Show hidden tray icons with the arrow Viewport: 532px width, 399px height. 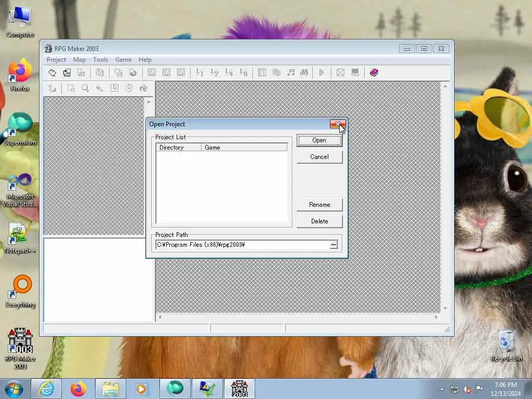pos(442,389)
